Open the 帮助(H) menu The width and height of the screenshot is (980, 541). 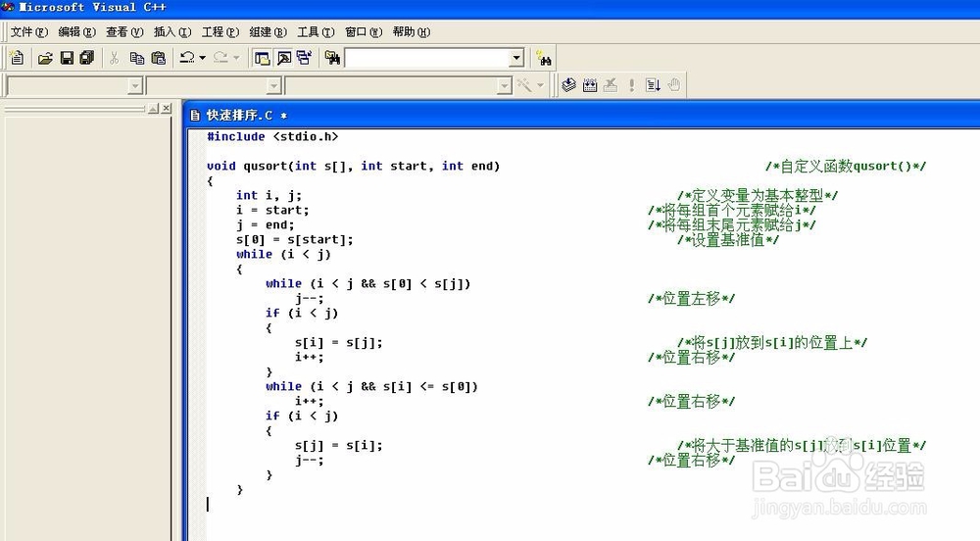click(x=412, y=32)
